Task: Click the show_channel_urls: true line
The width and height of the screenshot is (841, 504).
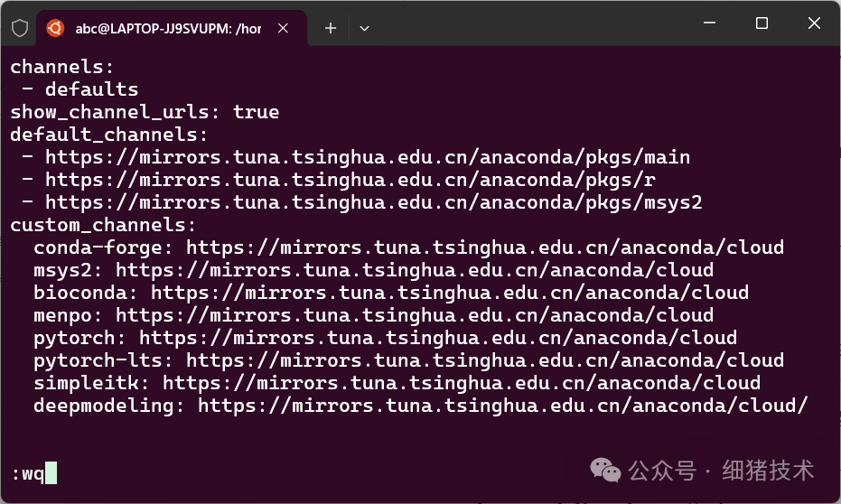Action: pos(145,112)
